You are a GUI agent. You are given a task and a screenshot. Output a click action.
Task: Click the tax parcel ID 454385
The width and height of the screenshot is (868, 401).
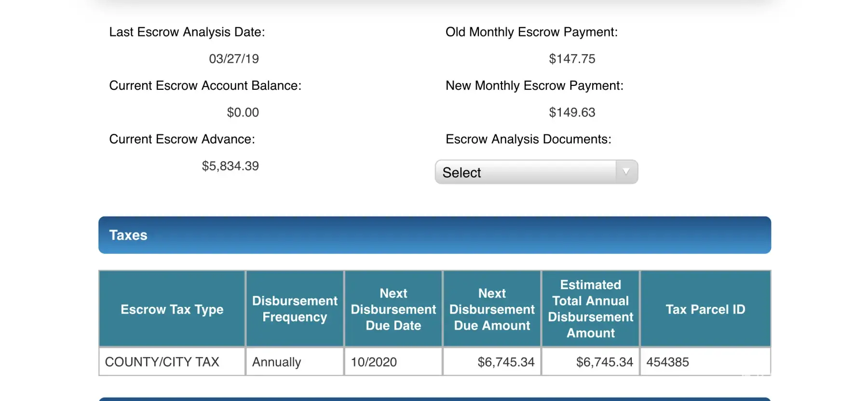coord(667,362)
